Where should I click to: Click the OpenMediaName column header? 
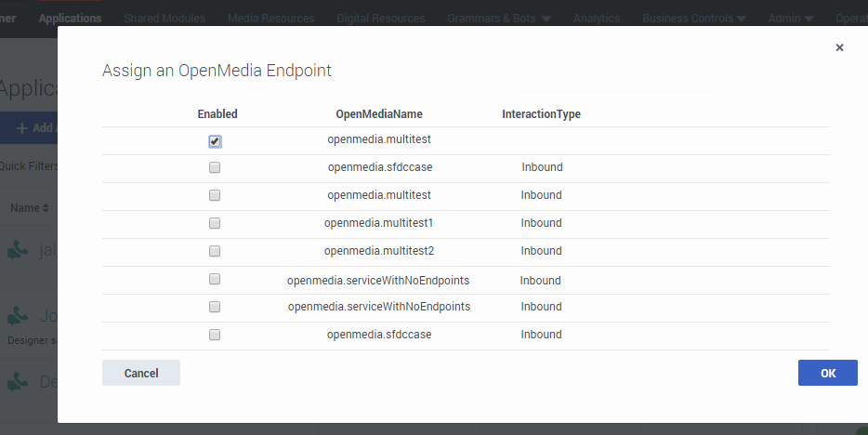(379, 114)
